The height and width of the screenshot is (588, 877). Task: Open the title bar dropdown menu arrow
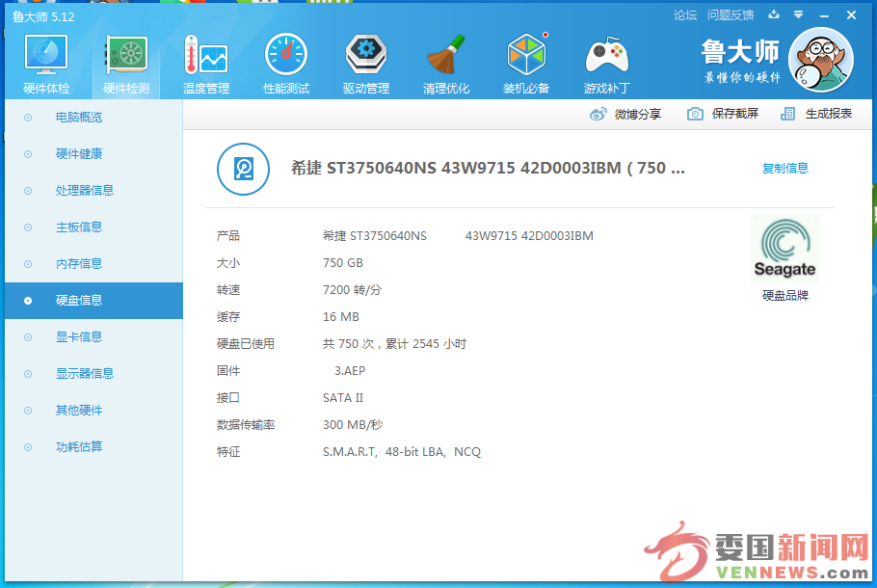pos(799,15)
